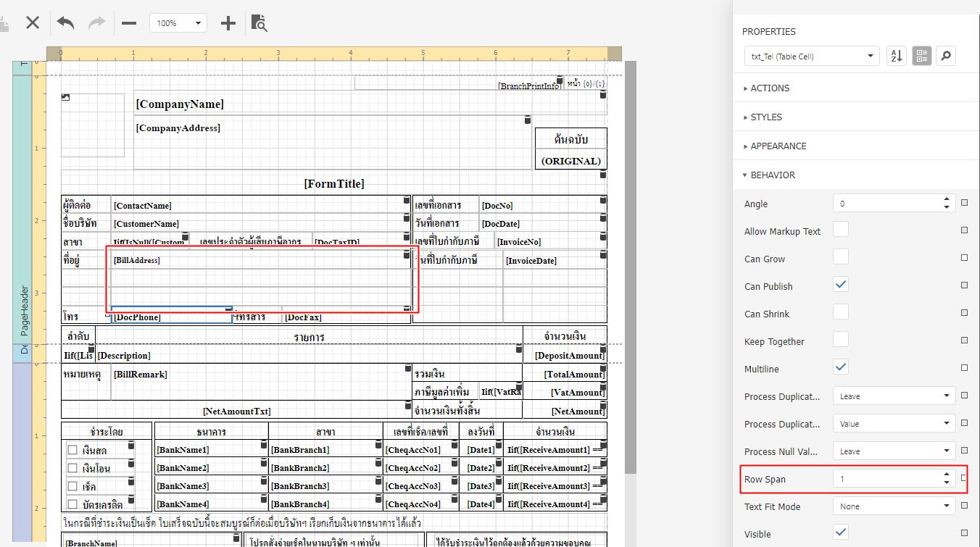The width and height of the screenshot is (980, 547).
Task: Open the Text Fit Mode dropdown
Action: [894, 506]
